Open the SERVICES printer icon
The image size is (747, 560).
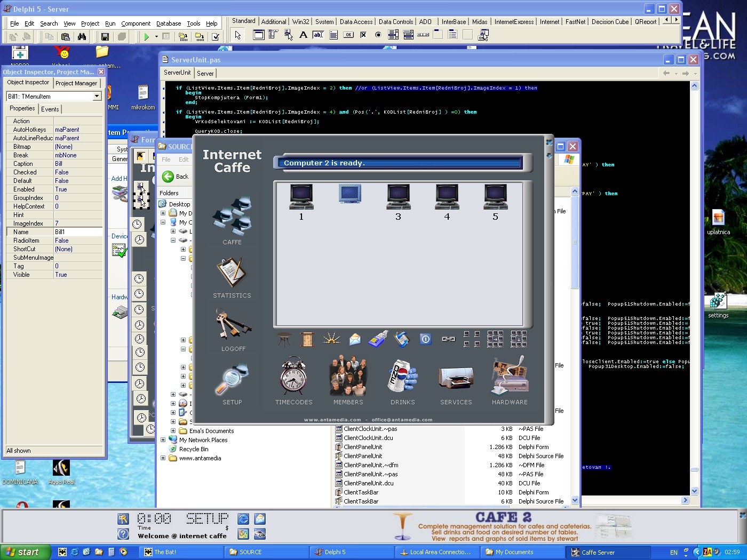pyautogui.click(x=456, y=377)
